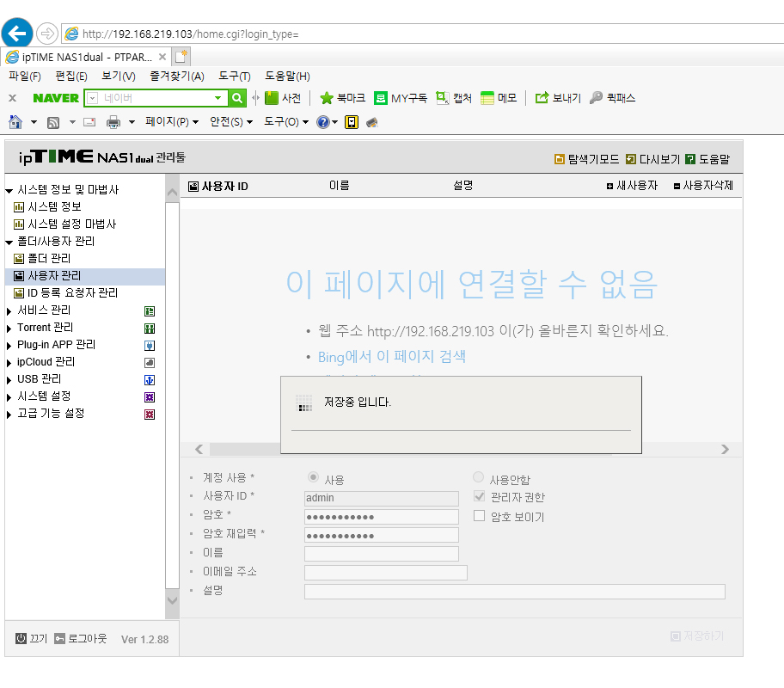Open the 도구(T) menu in the menu bar
This screenshot has height=688, width=784.
point(235,76)
